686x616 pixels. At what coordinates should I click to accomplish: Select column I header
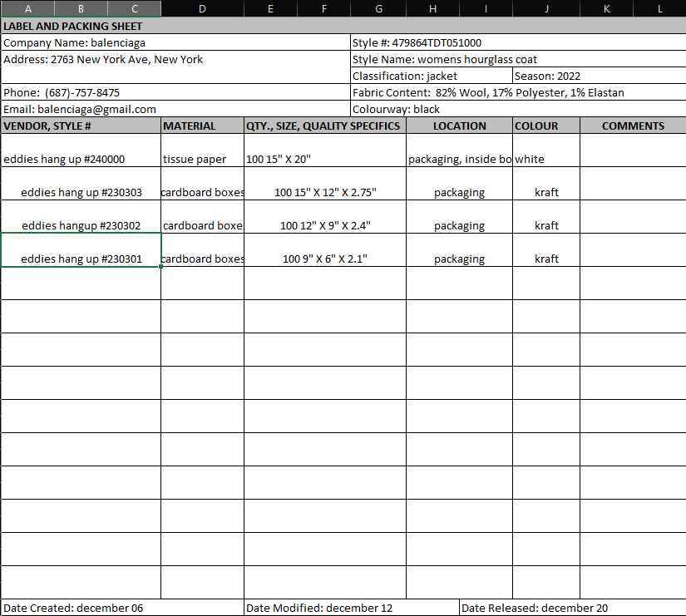click(486, 8)
